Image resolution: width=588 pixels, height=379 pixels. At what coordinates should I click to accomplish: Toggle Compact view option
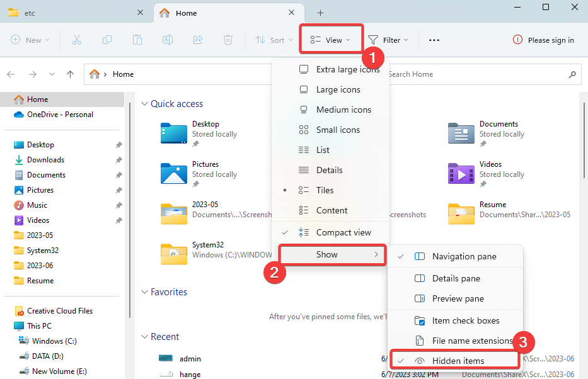click(331, 232)
